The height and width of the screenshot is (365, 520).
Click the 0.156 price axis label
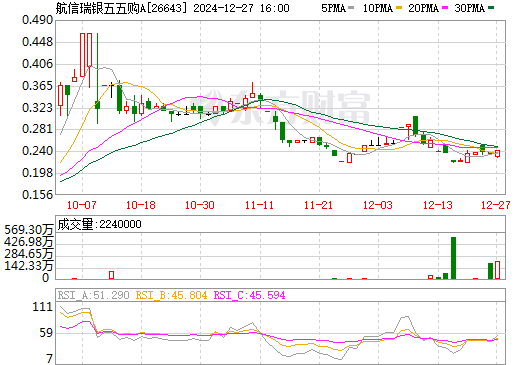tap(37, 194)
